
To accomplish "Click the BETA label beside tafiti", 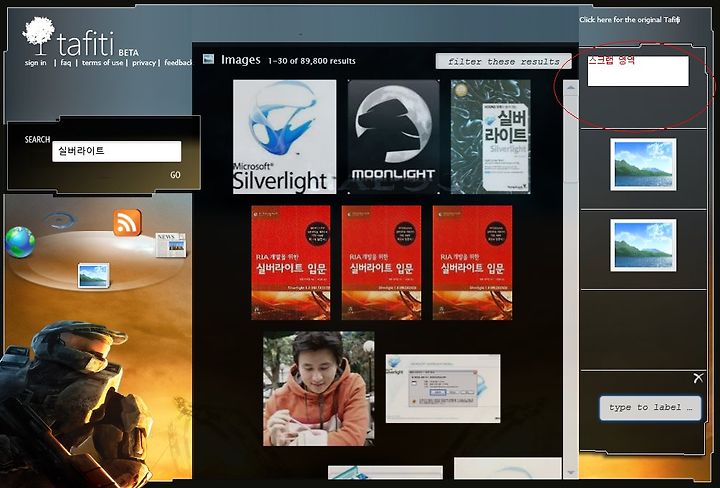I will pyautogui.click(x=128, y=53).
